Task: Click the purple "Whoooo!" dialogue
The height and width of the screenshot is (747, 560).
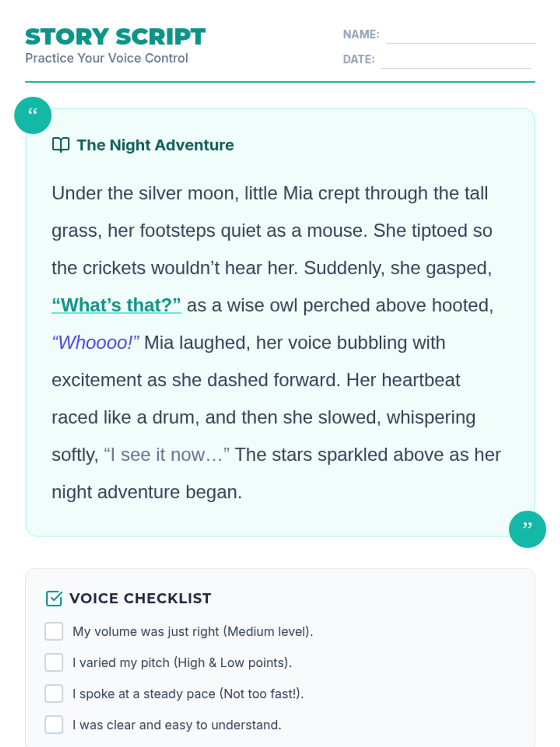Action: (95, 343)
